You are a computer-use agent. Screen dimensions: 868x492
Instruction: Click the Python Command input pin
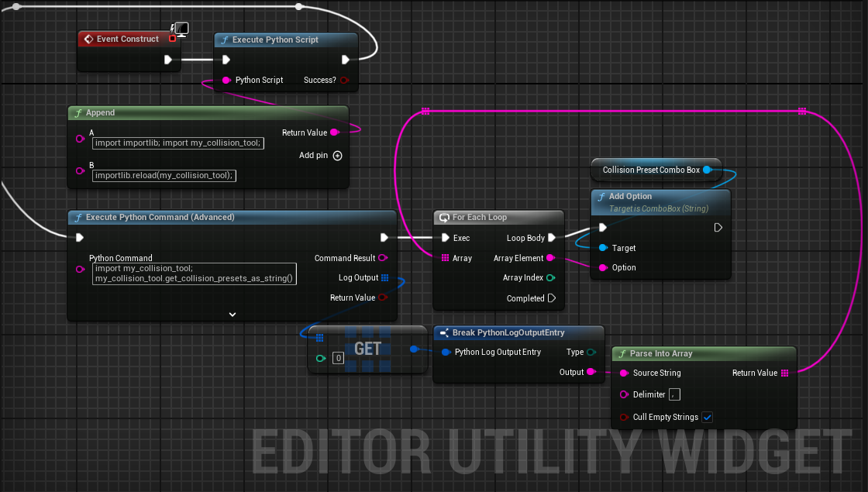click(x=81, y=269)
